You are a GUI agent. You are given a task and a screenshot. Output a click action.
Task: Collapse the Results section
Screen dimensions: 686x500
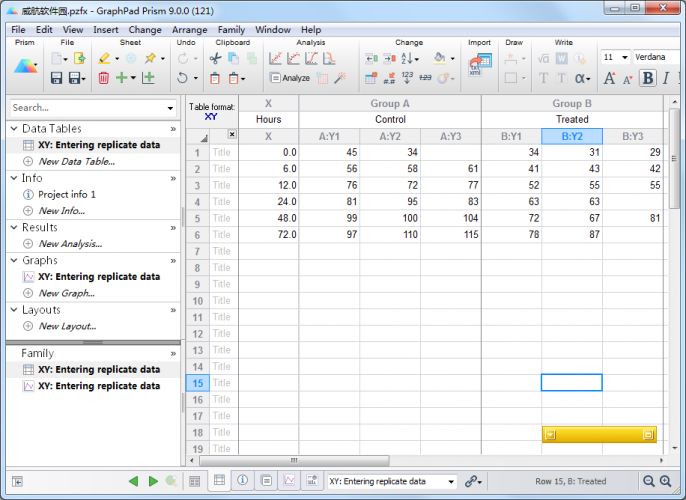pyautogui.click(x=14, y=227)
